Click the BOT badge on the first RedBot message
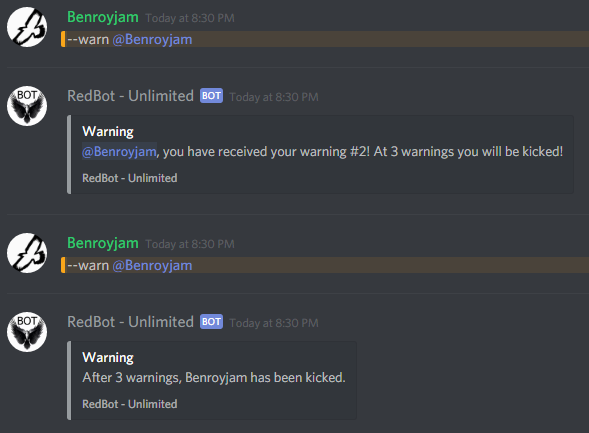The width and height of the screenshot is (589, 433). pyautogui.click(x=211, y=96)
